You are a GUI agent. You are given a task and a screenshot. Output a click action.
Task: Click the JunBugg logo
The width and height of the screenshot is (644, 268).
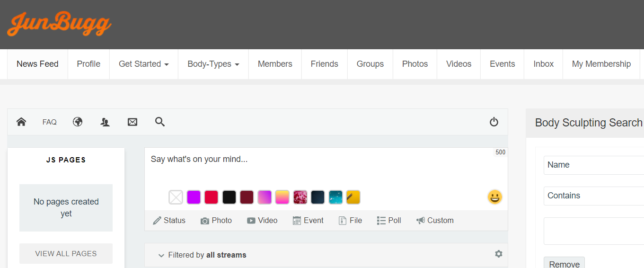(x=59, y=24)
